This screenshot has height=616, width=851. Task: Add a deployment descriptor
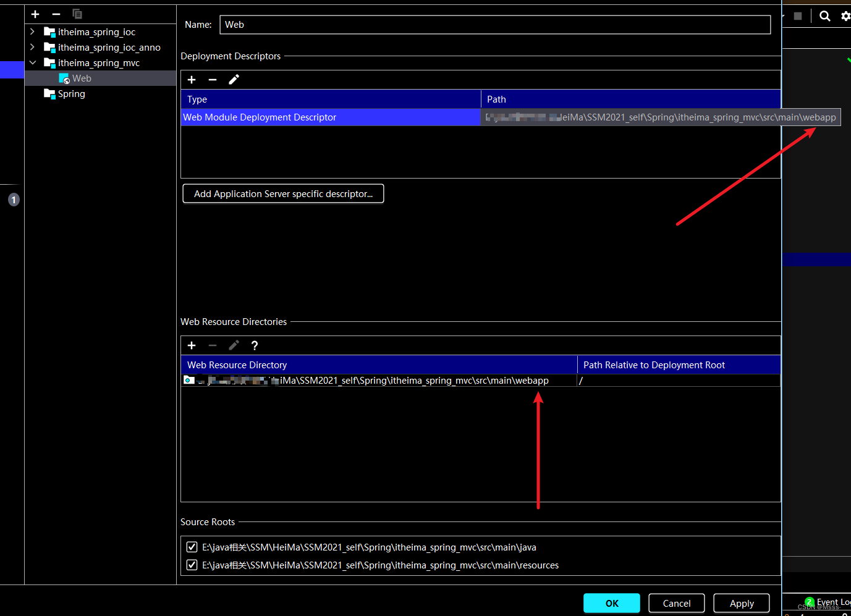(192, 79)
